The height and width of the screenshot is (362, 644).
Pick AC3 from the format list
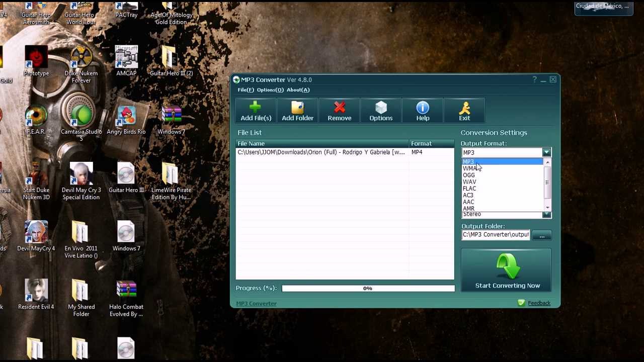point(502,195)
